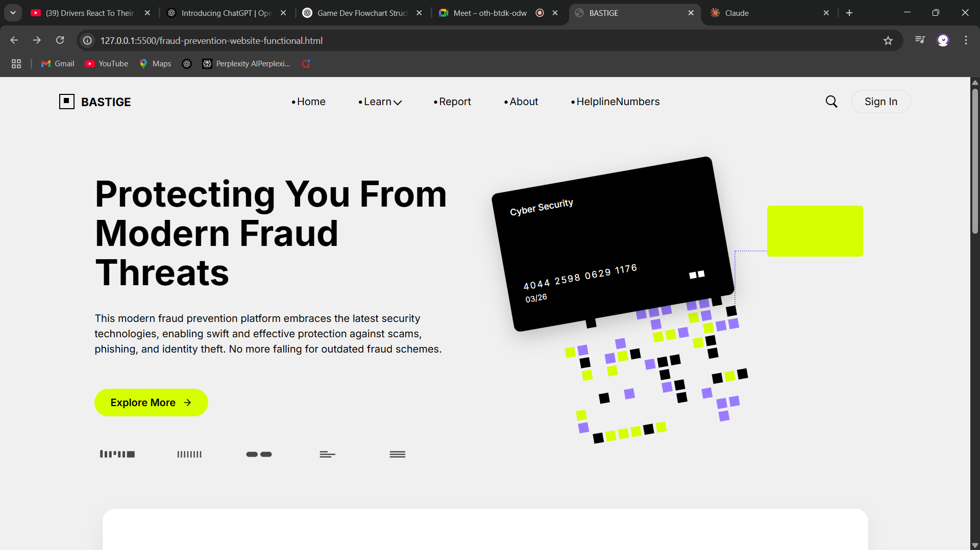Viewport: 980px width, 550px height.
Task: Open the YouTube bookmark
Action: pos(107,64)
